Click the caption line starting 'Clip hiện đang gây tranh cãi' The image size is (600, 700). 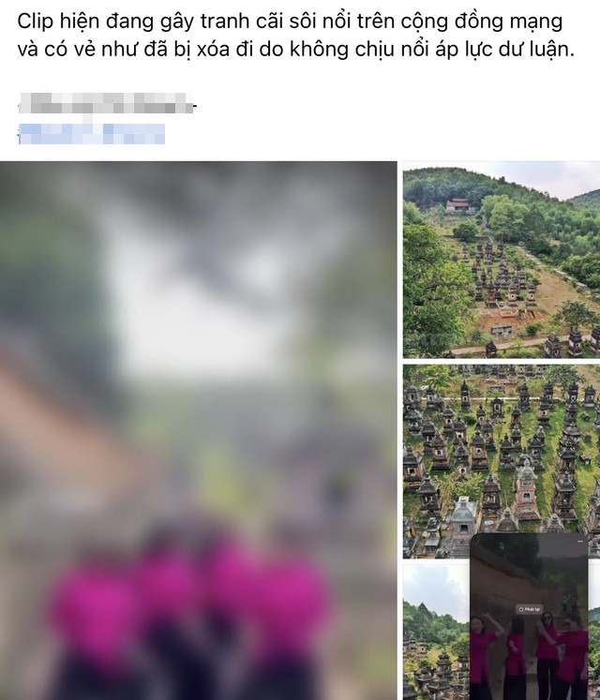pyautogui.click(x=290, y=21)
